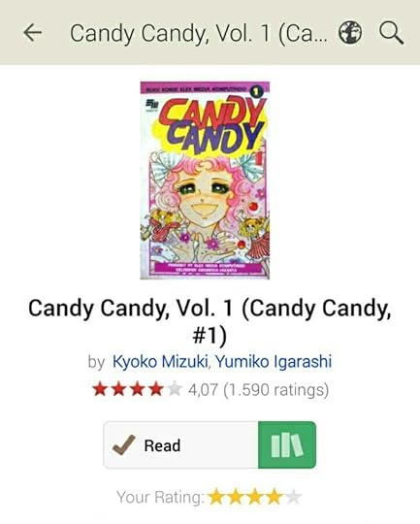Enlarge the Candy Candy cover image
The height and width of the screenshot is (524, 420).
pyautogui.click(x=205, y=180)
